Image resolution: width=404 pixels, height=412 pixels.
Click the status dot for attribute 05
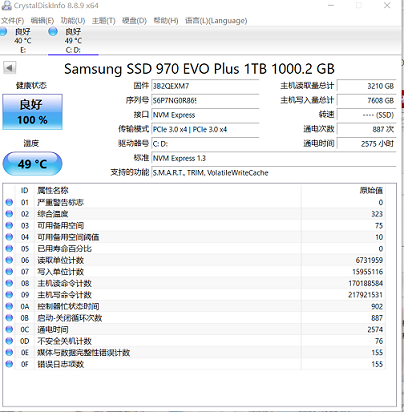click(9, 248)
